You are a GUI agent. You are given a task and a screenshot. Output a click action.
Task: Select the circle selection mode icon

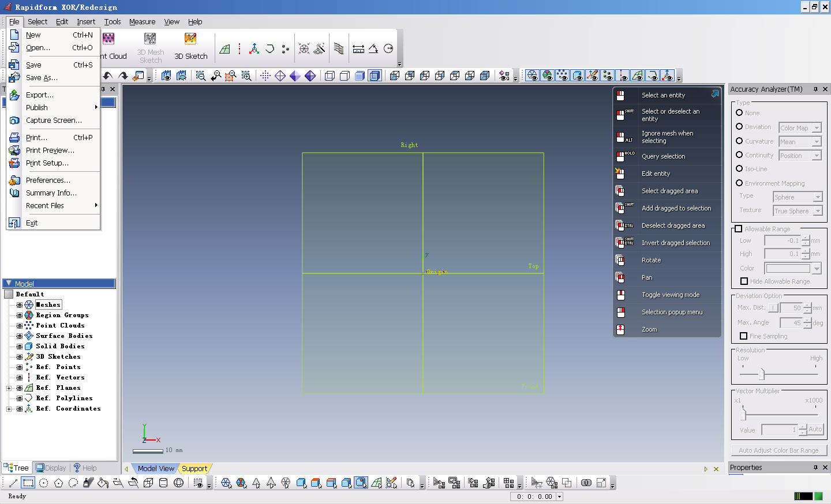pyautogui.click(x=43, y=483)
